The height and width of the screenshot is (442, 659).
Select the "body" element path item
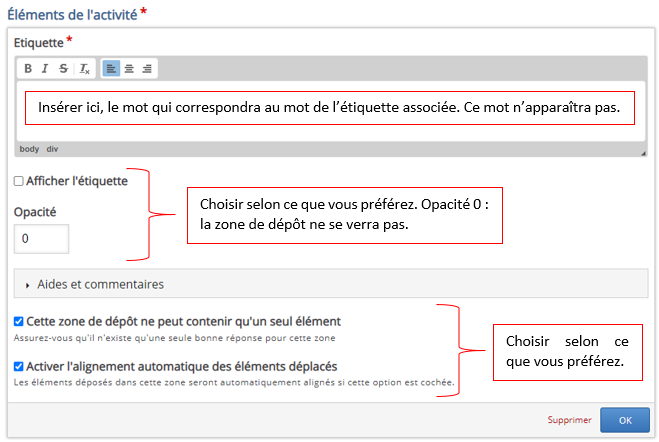click(x=29, y=149)
